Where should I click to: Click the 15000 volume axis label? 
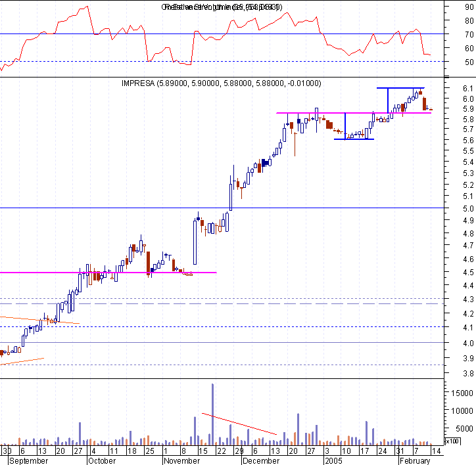[462, 393]
